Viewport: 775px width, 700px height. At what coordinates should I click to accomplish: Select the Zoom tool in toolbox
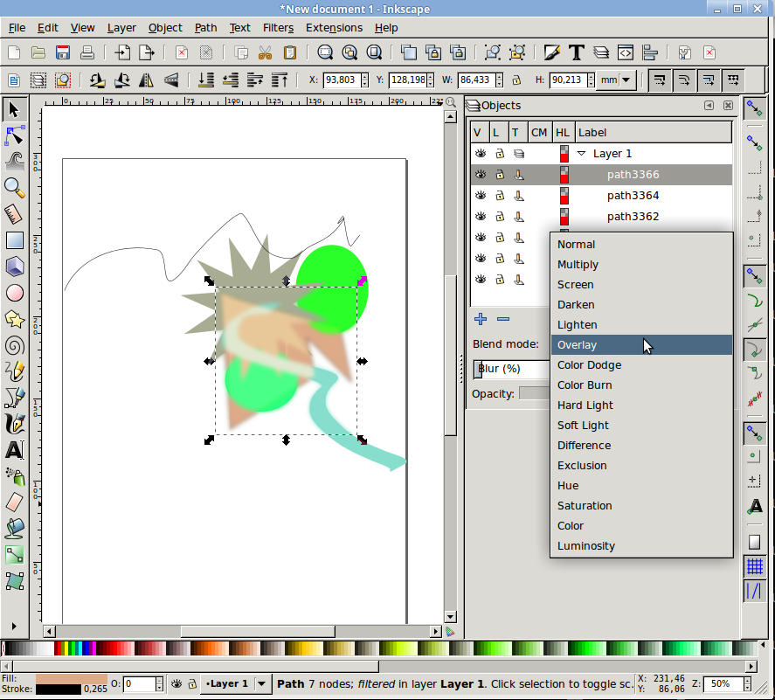coord(14,187)
